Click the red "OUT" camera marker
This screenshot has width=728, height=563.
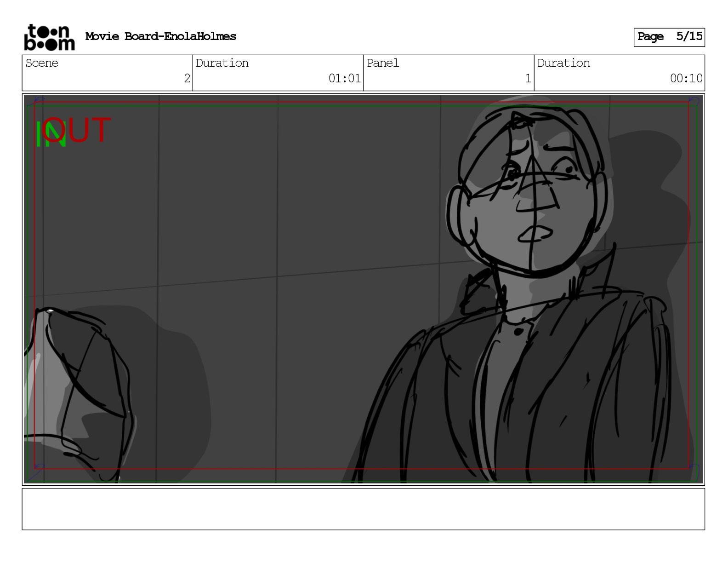[77, 131]
